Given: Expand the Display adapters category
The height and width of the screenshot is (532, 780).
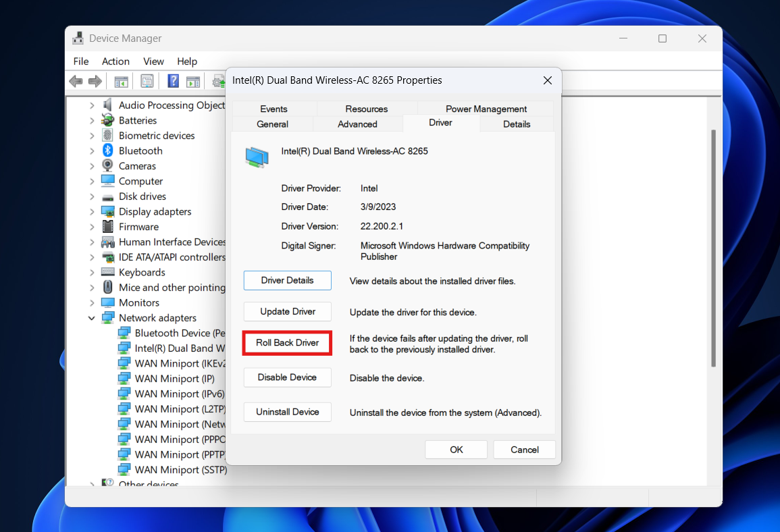Looking at the screenshot, I should tap(92, 211).
